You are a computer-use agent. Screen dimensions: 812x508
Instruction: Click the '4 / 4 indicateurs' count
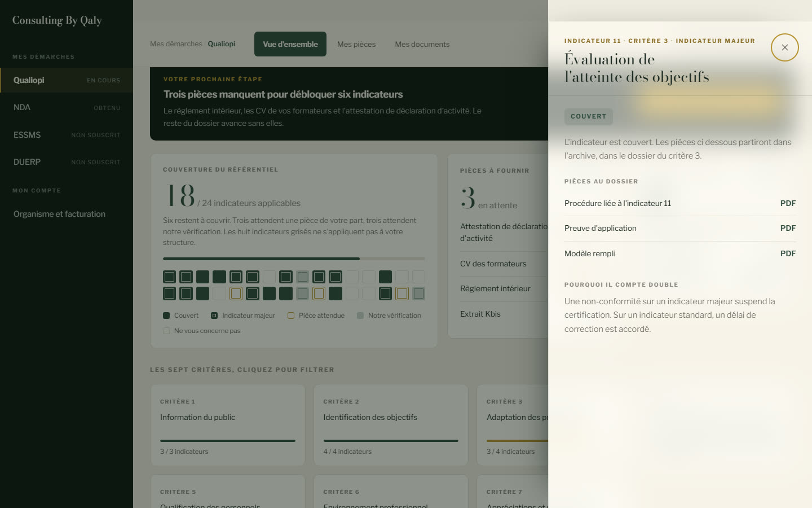tap(347, 452)
